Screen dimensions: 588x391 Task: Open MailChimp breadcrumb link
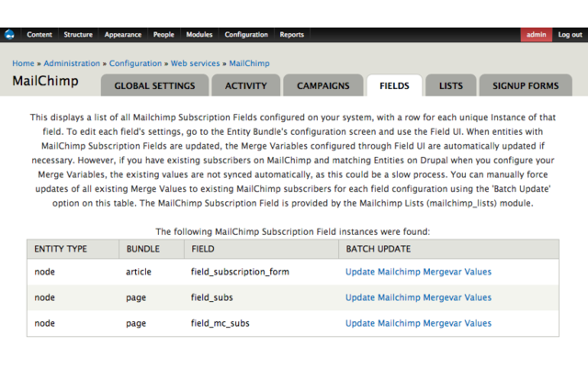(249, 63)
